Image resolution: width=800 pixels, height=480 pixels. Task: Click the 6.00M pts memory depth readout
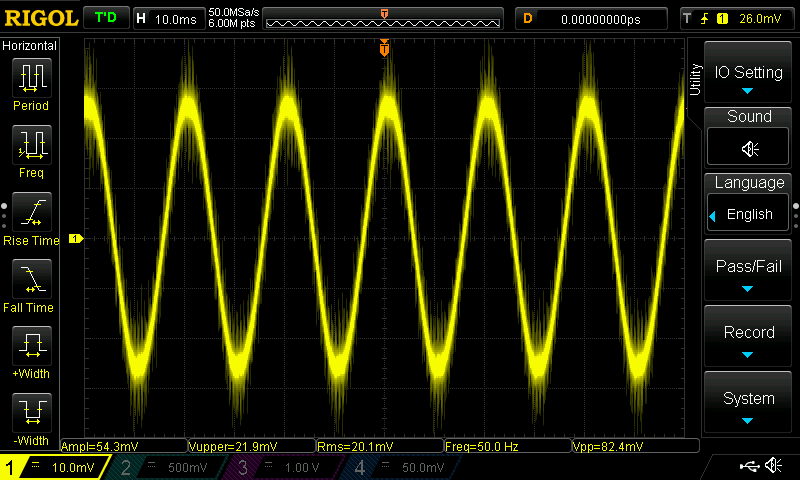click(x=232, y=23)
